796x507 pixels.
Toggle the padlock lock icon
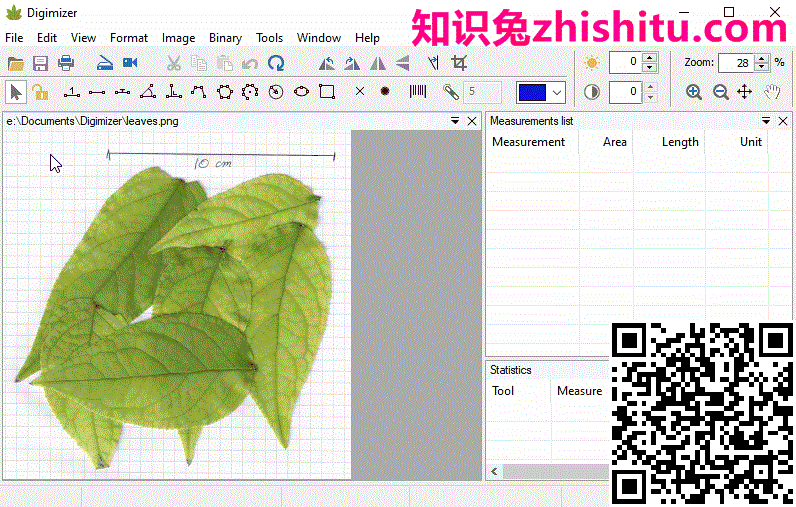click(40, 92)
